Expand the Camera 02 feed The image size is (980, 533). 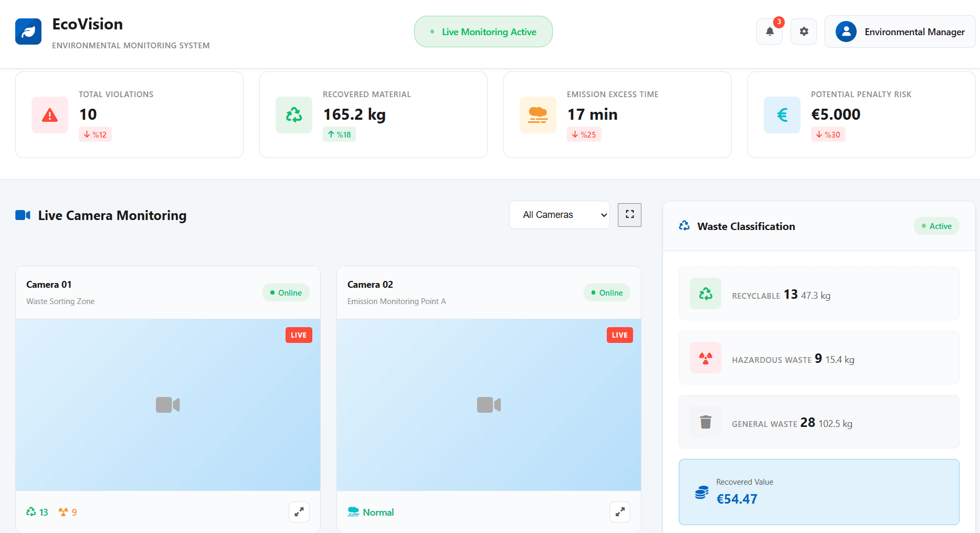(620, 512)
